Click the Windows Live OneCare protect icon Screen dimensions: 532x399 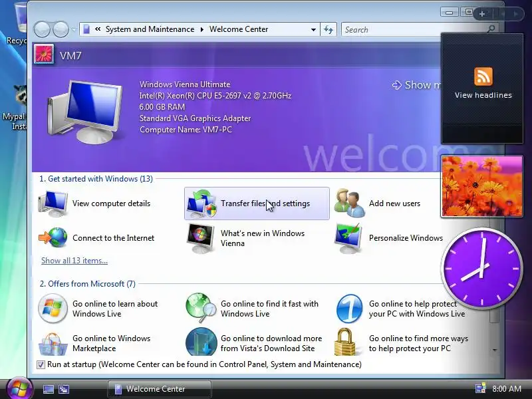click(x=350, y=309)
